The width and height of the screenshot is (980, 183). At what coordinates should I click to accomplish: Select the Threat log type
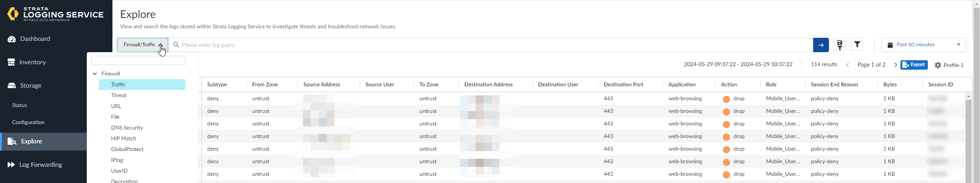click(x=119, y=95)
